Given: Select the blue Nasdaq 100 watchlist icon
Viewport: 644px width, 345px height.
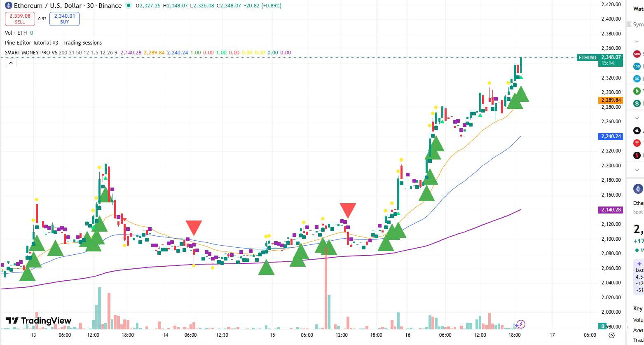Looking at the screenshot, I should 637,66.
